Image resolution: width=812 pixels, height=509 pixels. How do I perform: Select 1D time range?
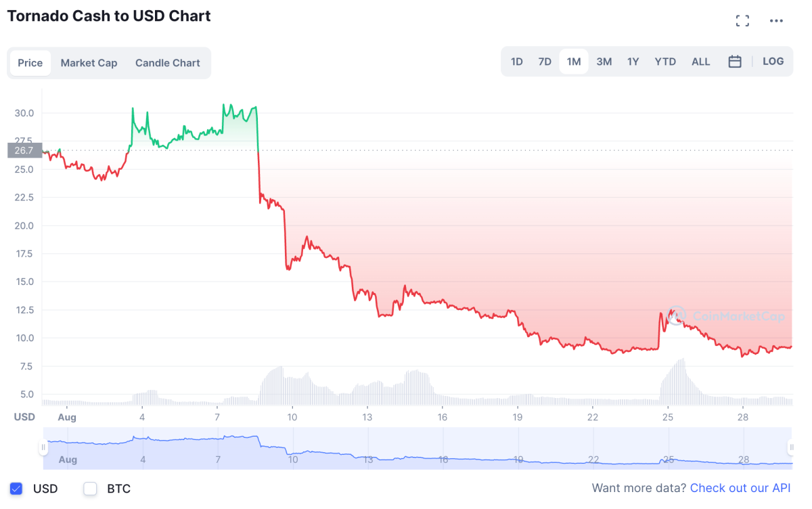pyautogui.click(x=516, y=62)
